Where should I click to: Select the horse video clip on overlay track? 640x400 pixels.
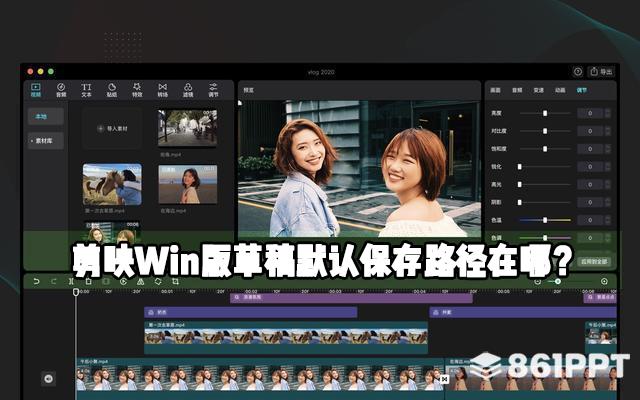(286, 337)
